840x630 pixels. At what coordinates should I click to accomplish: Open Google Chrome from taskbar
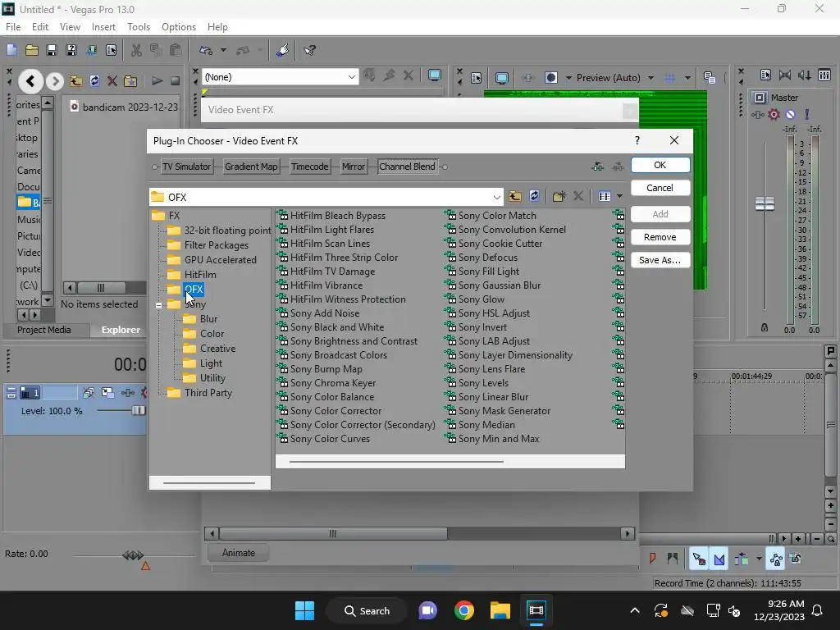tap(464, 610)
